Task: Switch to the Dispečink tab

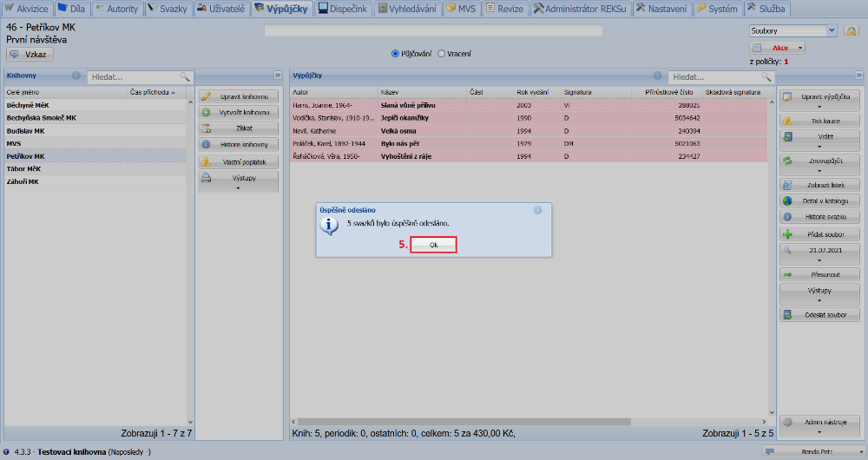Action: click(342, 9)
